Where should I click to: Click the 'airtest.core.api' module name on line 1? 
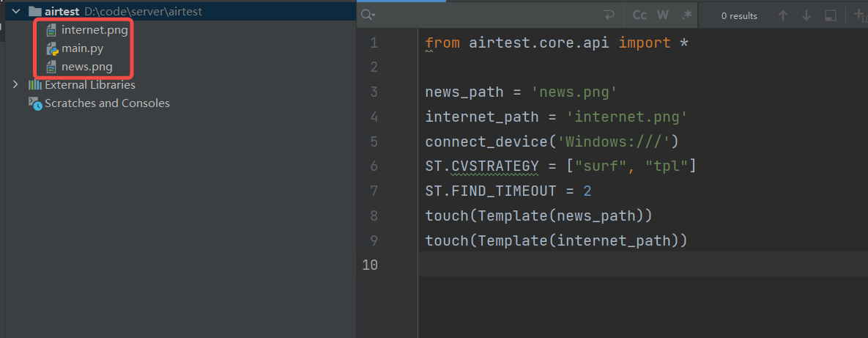(x=539, y=43)
